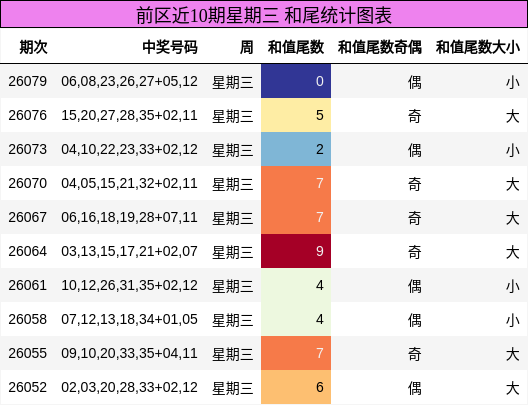This screenshot has width=528, height=405.
Task: Select issue number 26064
Action: coord(28,251)
